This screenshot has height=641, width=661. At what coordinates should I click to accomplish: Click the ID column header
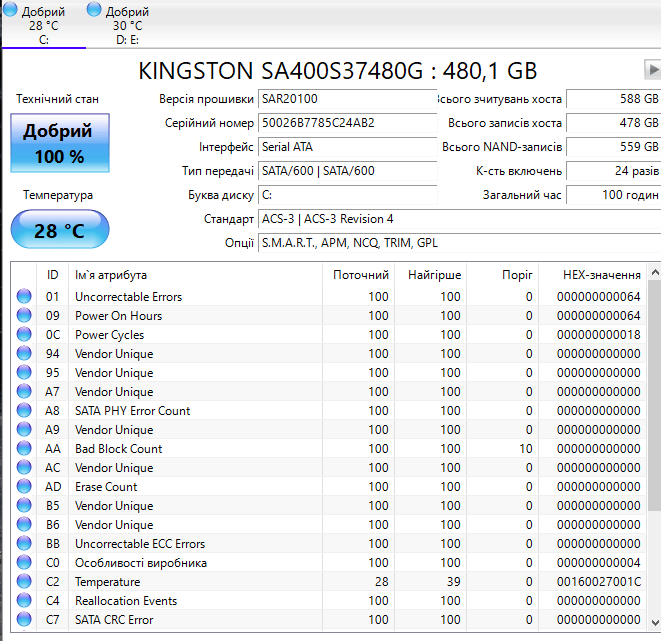(52, 275)
